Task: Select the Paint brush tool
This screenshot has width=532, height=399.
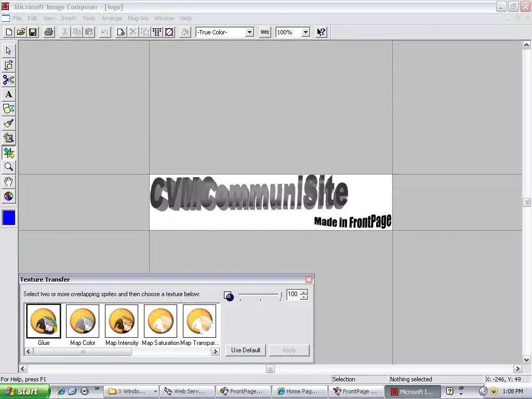Action: tap(8, 124)
